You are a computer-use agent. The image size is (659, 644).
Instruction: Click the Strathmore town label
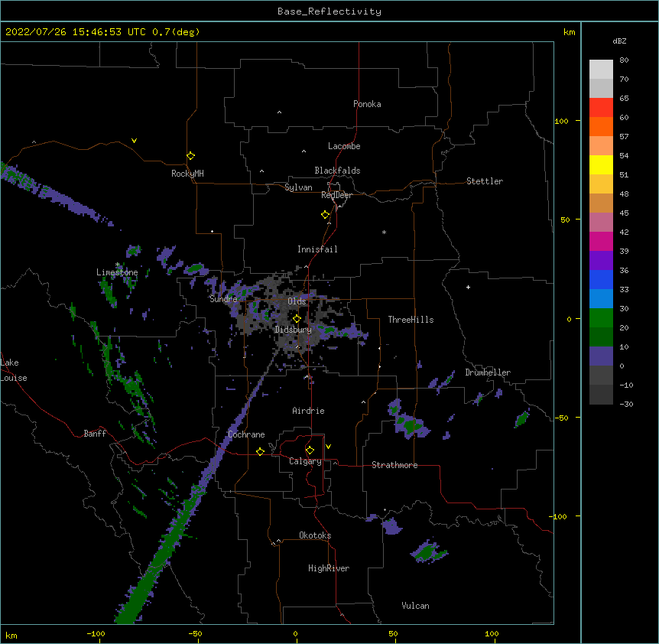click(394, 465)
